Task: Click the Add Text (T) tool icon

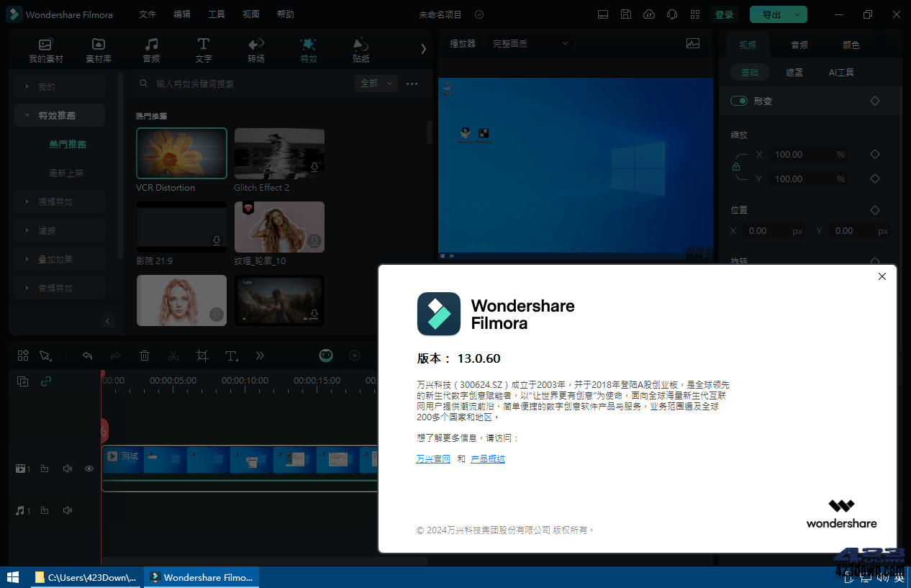Action: click(x=231, y=355)
